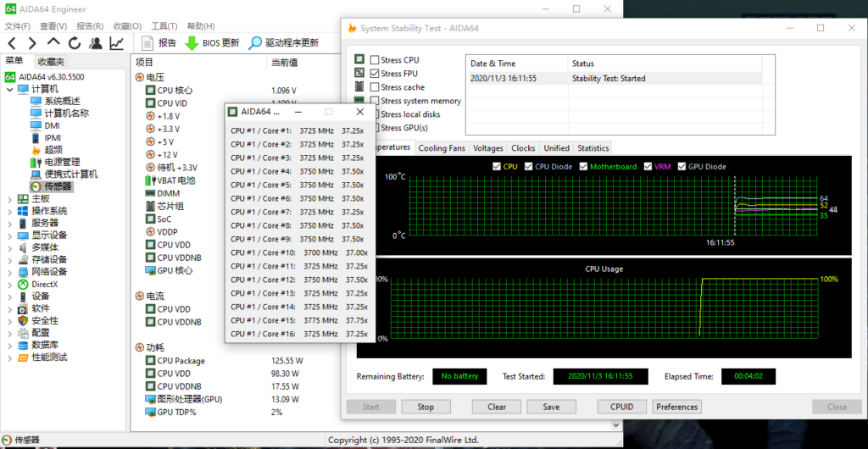The height and width of the screenshot is (449, 868).
Task: Expand the 服务器 tree node
Action: point(9,223)
